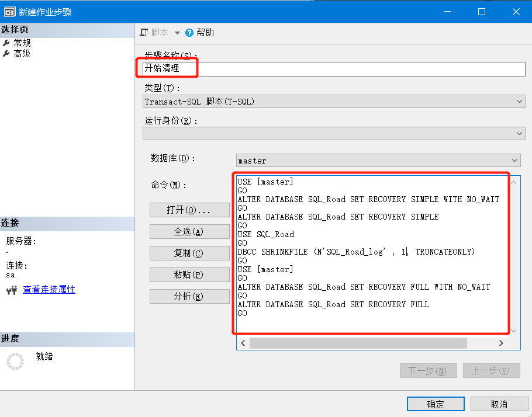Click the step name field containing 开始清理
This screenshot has width=532, height=417.
(x=334, y=69)
